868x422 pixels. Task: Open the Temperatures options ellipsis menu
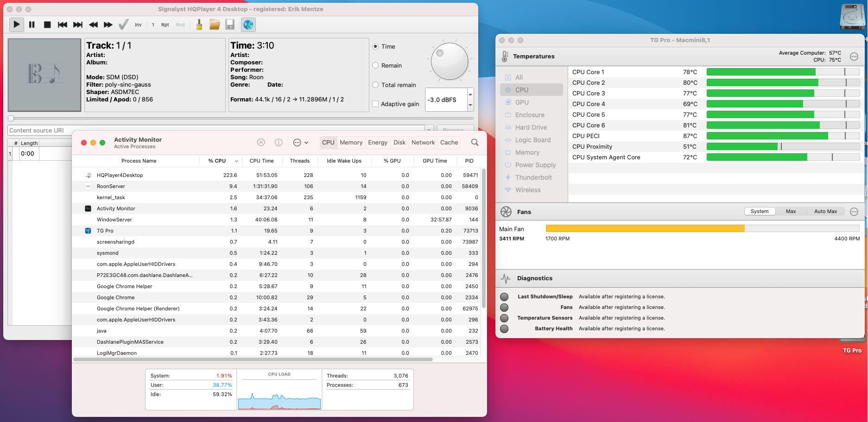[854, 57]
